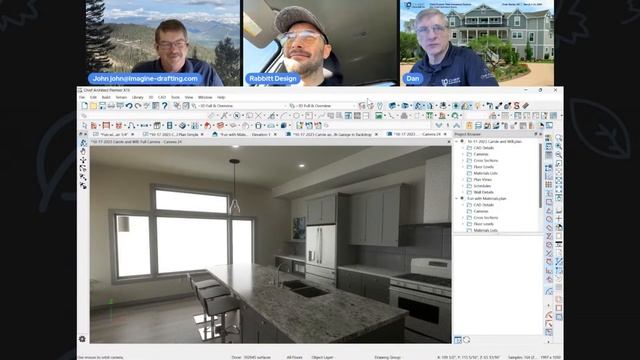Screen dimensions: 640x360
Task: Expand the Schedules folder
Action: point(463,186)
